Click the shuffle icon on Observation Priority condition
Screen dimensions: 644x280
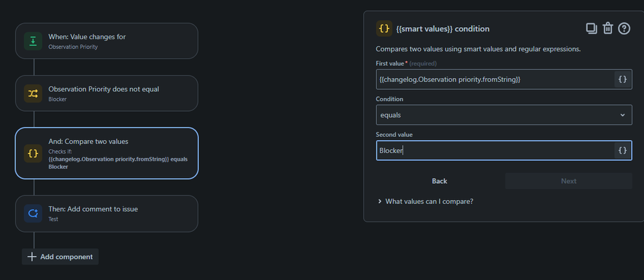pos(33,94)
